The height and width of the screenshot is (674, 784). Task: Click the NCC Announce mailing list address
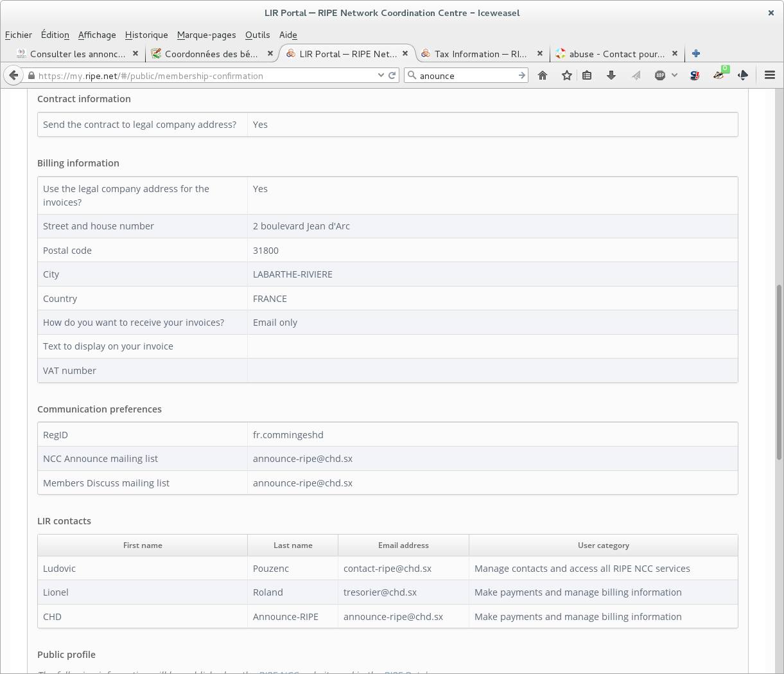302,459
